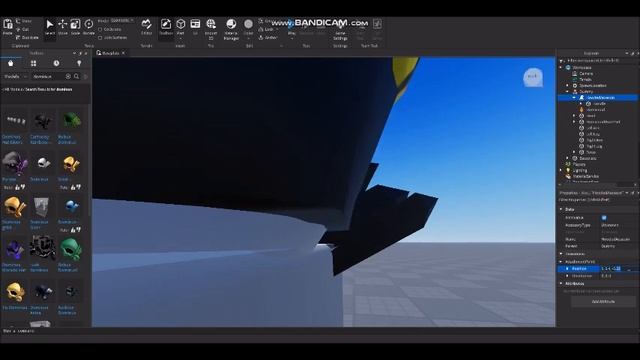The width and height of the screenshot is (640, 360).
Task: Switch to the Baseplate viewport tab
Action: 109,53
